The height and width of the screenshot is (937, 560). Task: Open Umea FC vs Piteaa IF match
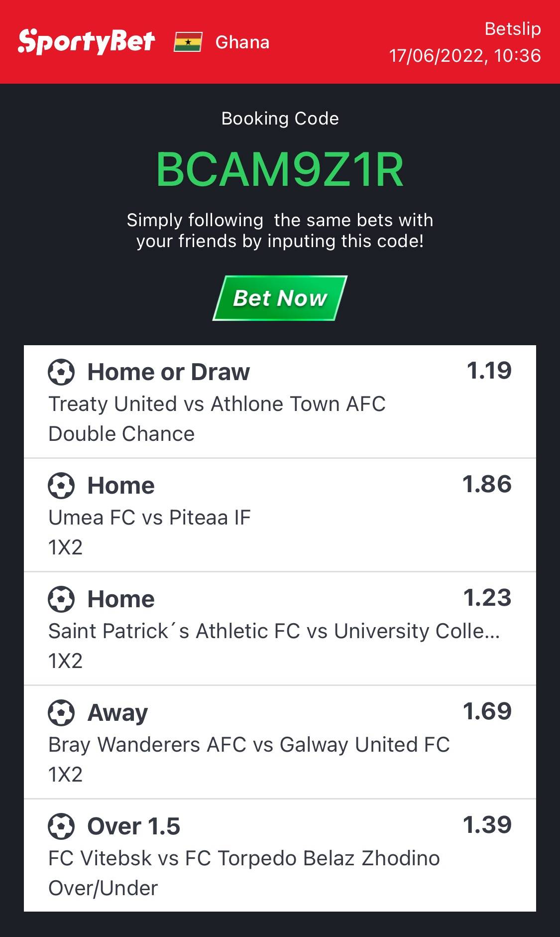click(x=149, y=518)
